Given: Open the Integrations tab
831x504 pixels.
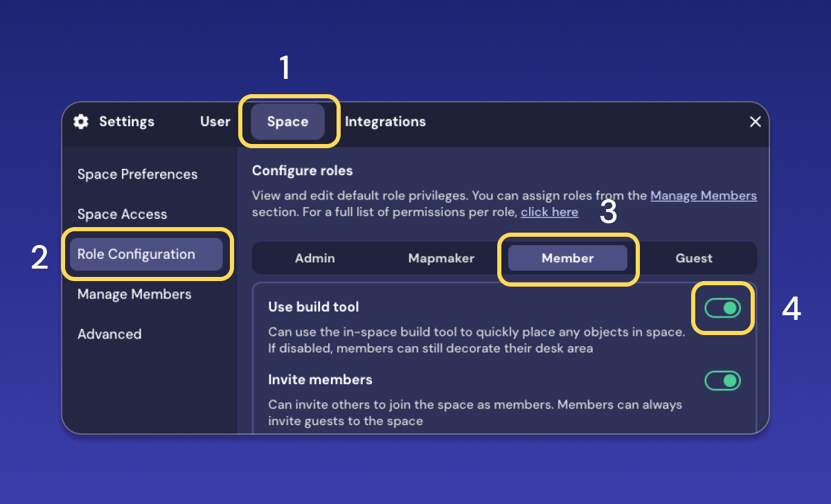Looking at the screenshot, I should tap(385, 121).
